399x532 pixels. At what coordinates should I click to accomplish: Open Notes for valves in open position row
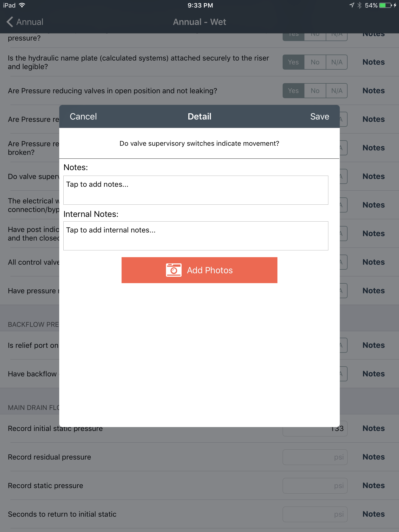(x=374, y=91)
